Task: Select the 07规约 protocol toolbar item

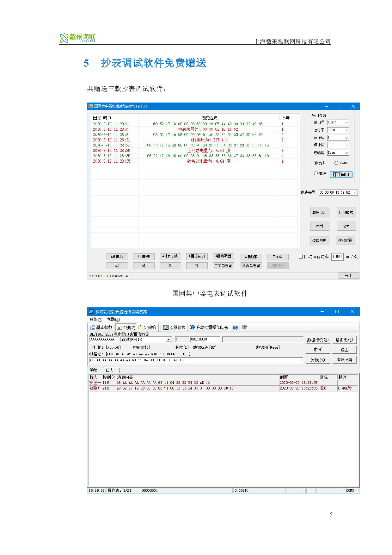Action: coord(126,327)
